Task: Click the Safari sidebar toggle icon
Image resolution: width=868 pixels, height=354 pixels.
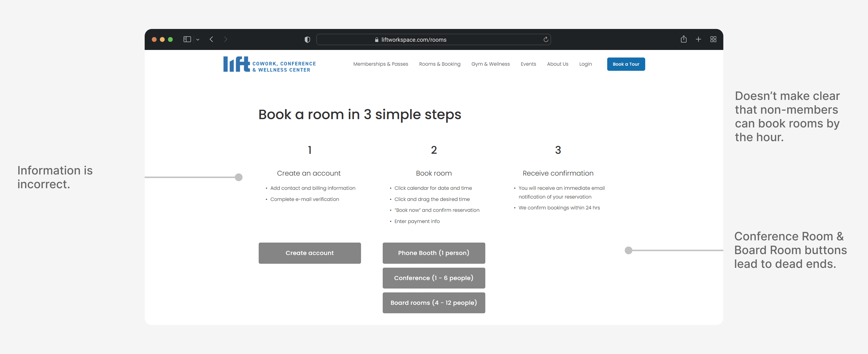Action: 187,39
